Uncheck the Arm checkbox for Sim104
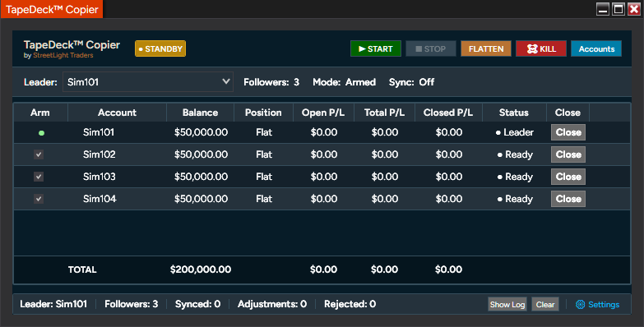644x327 pixels. pos(39,199)
